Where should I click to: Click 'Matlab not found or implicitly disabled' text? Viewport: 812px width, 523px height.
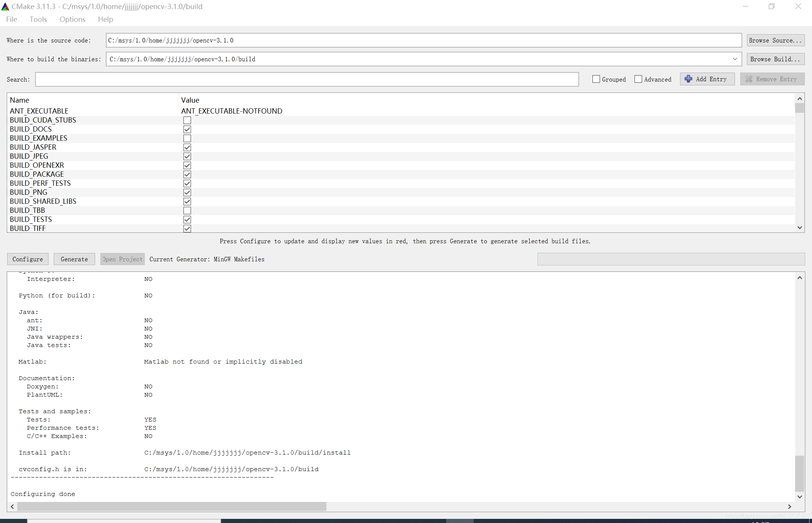[x=223, y=362]
